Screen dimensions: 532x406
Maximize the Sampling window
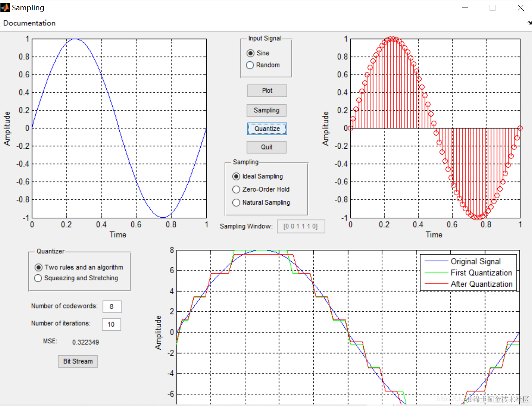493,8
